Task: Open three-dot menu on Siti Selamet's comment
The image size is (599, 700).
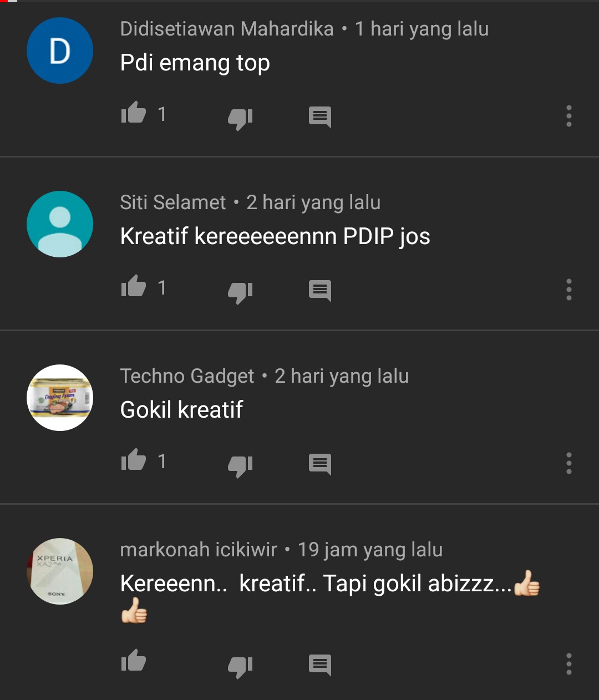Action: [568, 290]
